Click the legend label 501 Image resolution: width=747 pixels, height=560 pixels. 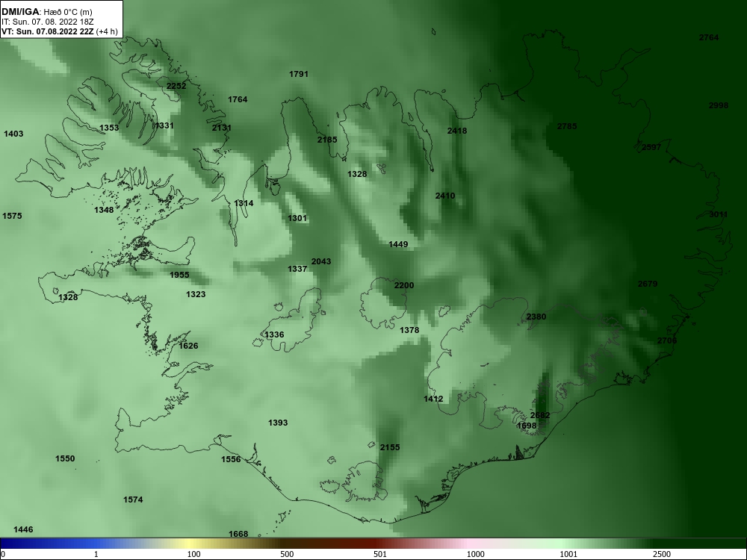pos(380,554)
